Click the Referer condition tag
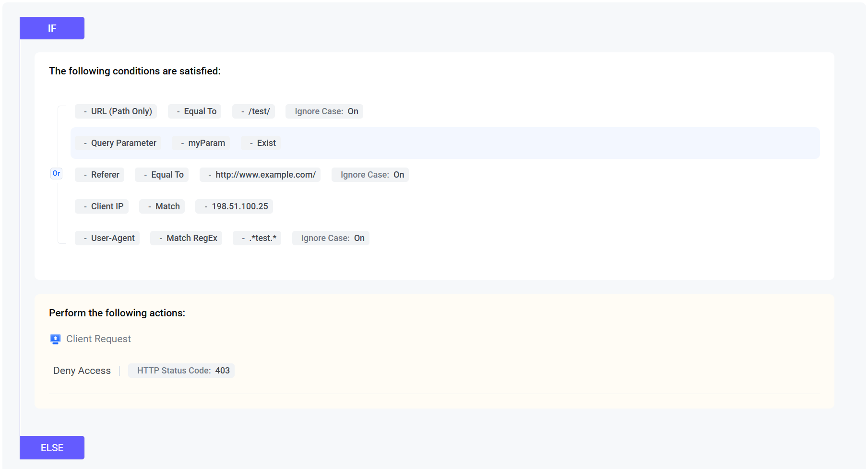The image size is (868, 469). tap(99, 175)
